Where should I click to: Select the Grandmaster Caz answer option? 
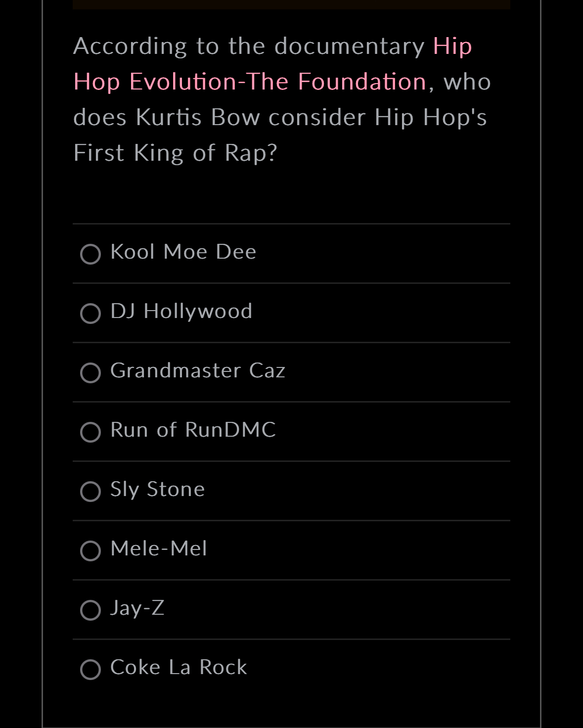[x=91, y=373]
